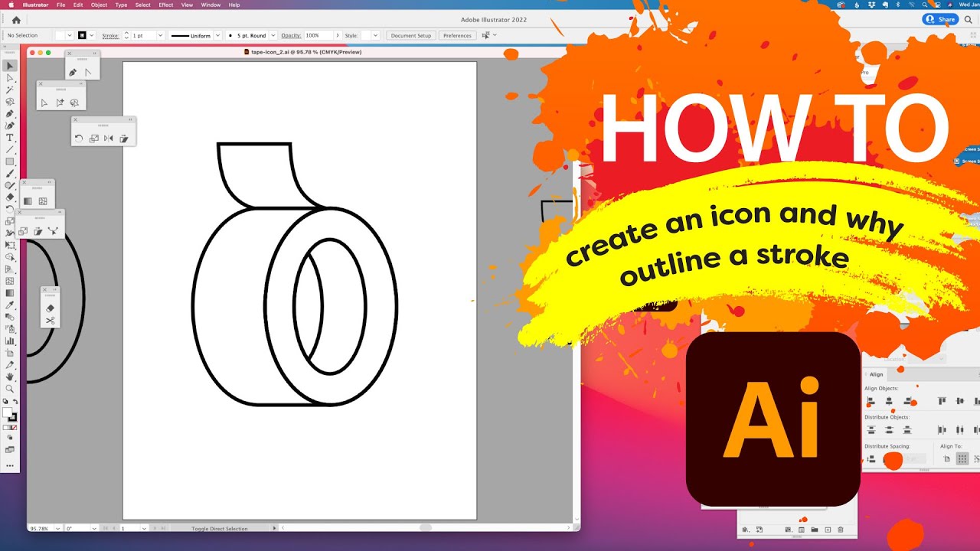Open the zoom level dropdown in the status bar
The height and width of the screenshot is (551, 980).
[56, 528]
